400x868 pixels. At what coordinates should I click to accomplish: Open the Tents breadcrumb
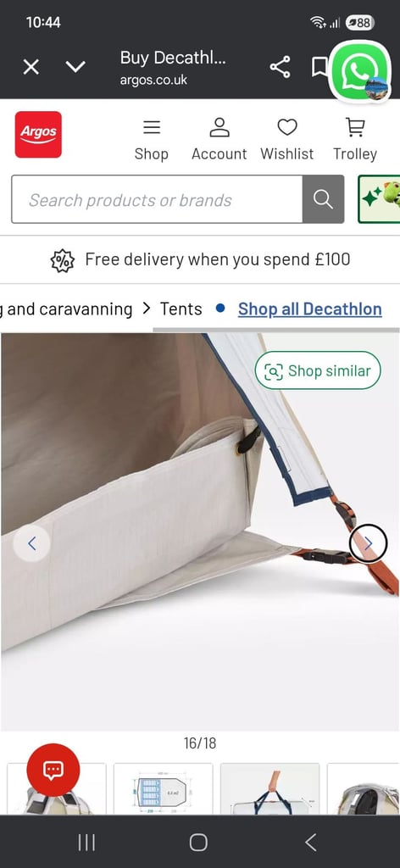coord(181,309)
